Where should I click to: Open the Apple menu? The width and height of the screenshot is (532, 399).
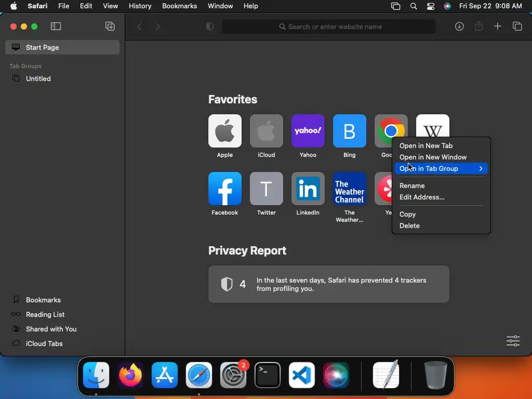14,6
